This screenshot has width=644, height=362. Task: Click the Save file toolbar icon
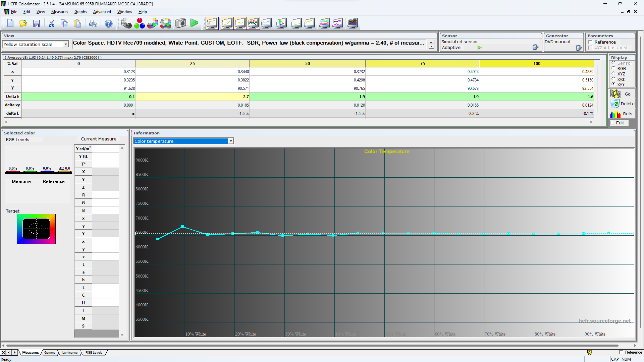pos(37,23)
